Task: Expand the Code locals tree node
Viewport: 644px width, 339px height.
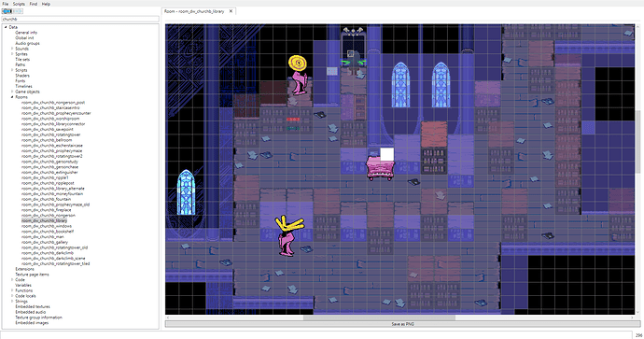Action: pyautogui.click(x=12, y=295)
